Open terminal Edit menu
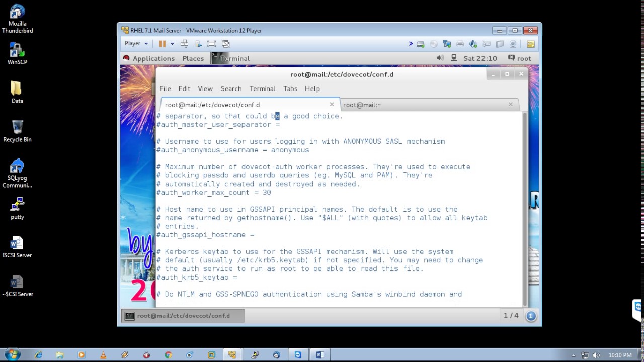 tap(184, 88)
